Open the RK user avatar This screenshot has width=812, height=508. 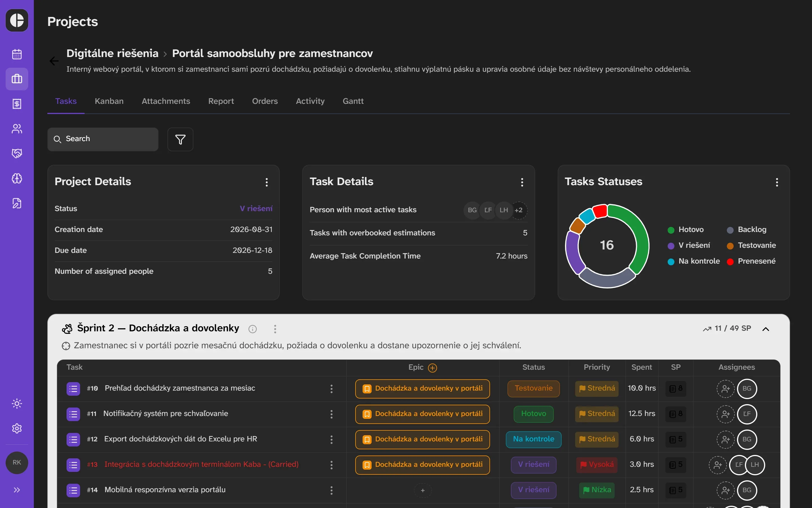17,463
